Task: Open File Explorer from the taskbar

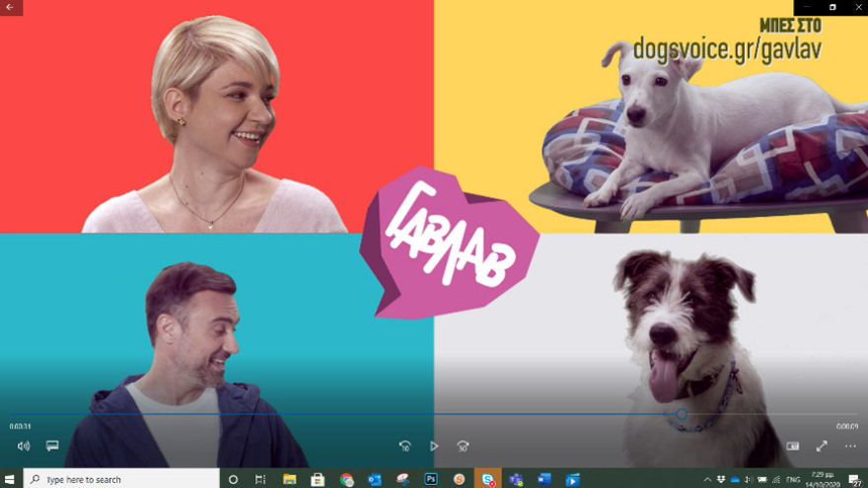Action: click(290, 479)
